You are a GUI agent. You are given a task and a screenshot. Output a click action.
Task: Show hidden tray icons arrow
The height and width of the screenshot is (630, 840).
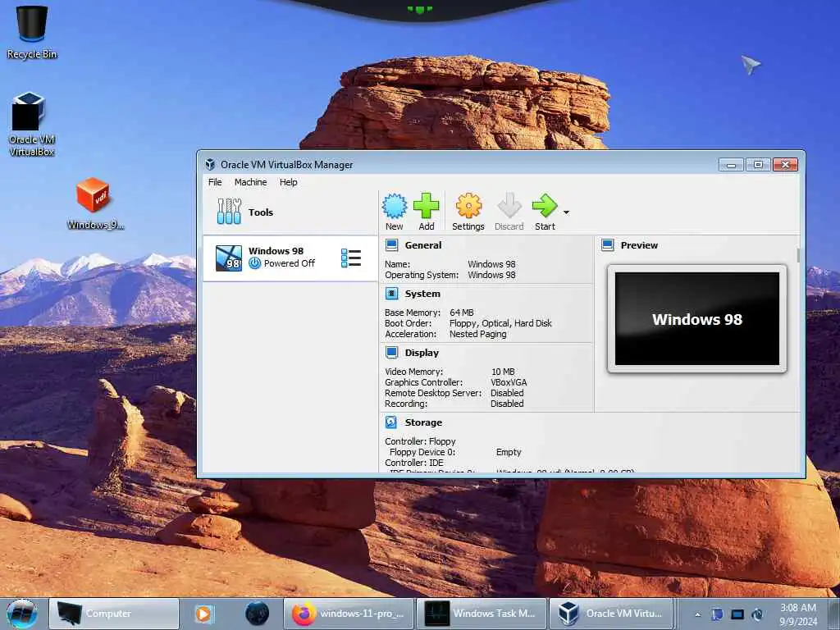[x=697, y=614]
